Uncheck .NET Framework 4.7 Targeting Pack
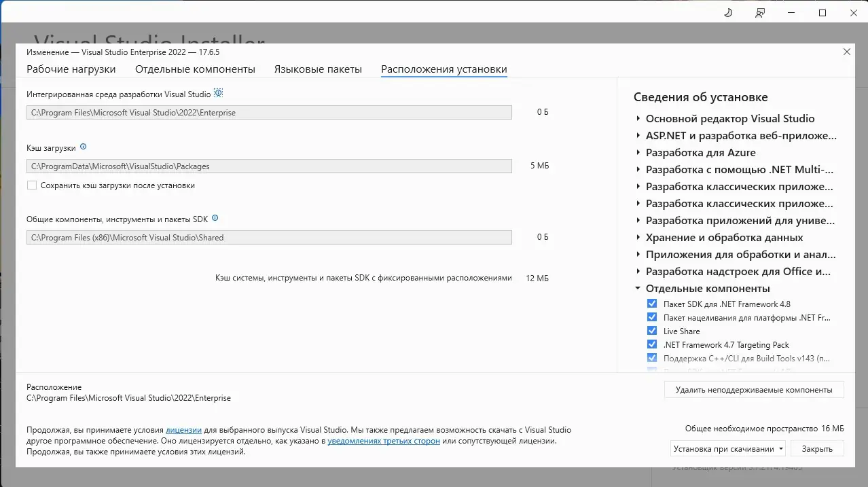Image resolution: width=868 pixels, height=487 pixels. click(652, 345)
